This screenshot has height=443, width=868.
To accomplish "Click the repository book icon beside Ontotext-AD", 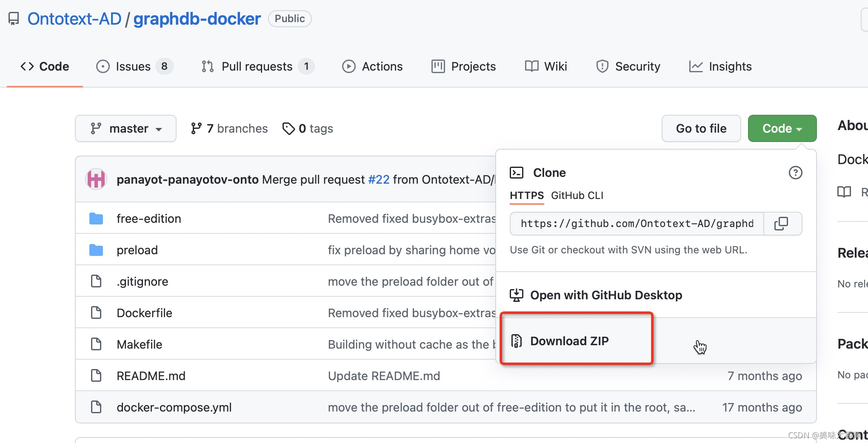I will click(14, 19).
